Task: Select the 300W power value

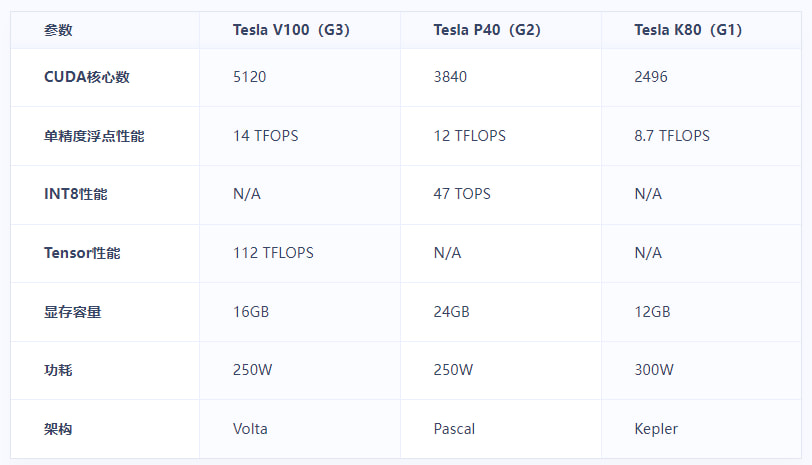Action: coord(654,370)
